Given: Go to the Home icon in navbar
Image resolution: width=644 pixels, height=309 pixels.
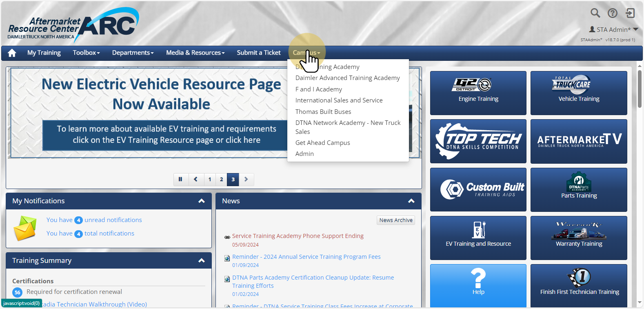Looking at the screenshot, I should [x=12, y=53].
